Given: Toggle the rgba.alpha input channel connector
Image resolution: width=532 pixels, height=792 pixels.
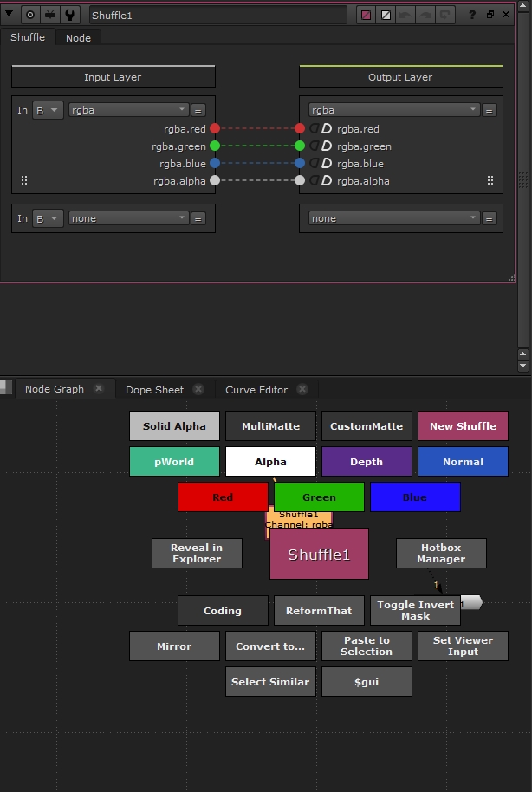Looking at the screenshot, I should click(215, 180).
